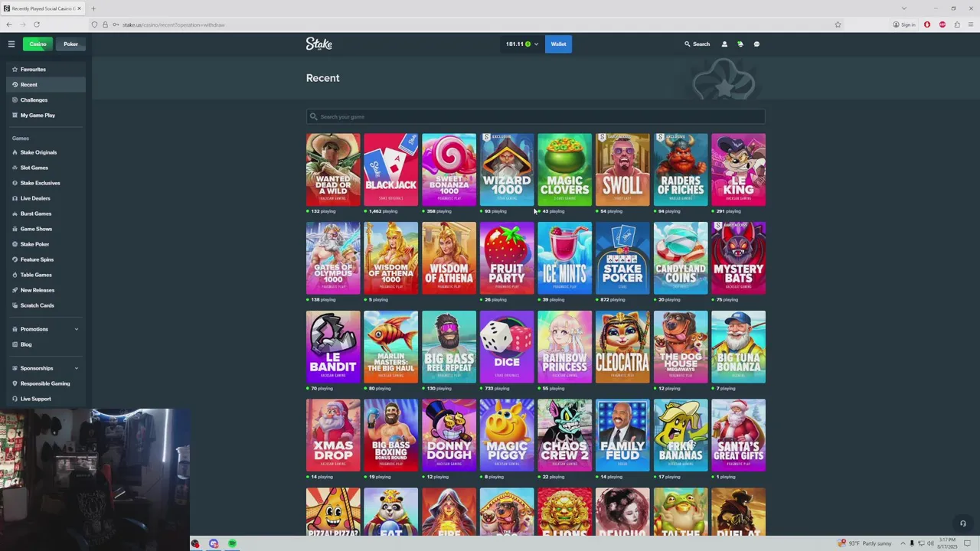Open the Cleocatra game tile

(622, 347)
